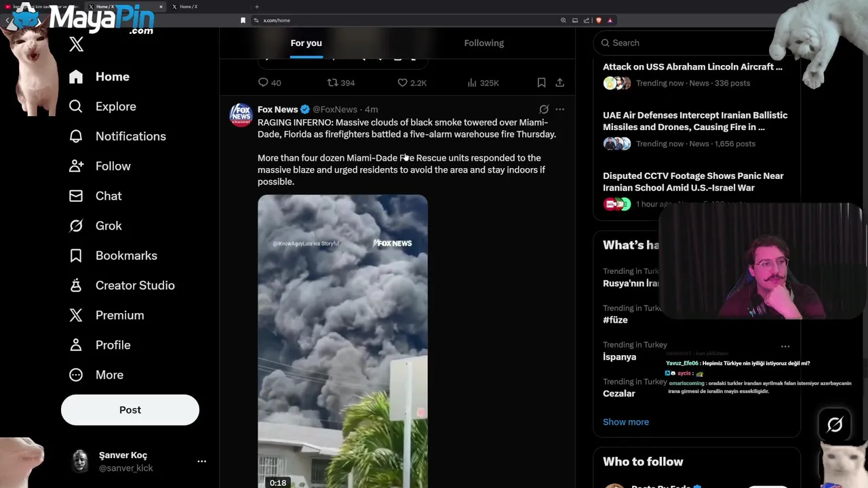Open the 4m timestamp of Fox News post
Viewport: 868px width, 488px height.
click(x=372, y=109)
